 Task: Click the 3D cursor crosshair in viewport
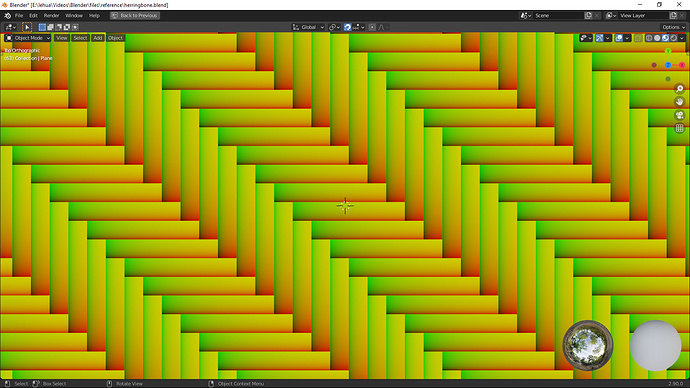[345, 205]
